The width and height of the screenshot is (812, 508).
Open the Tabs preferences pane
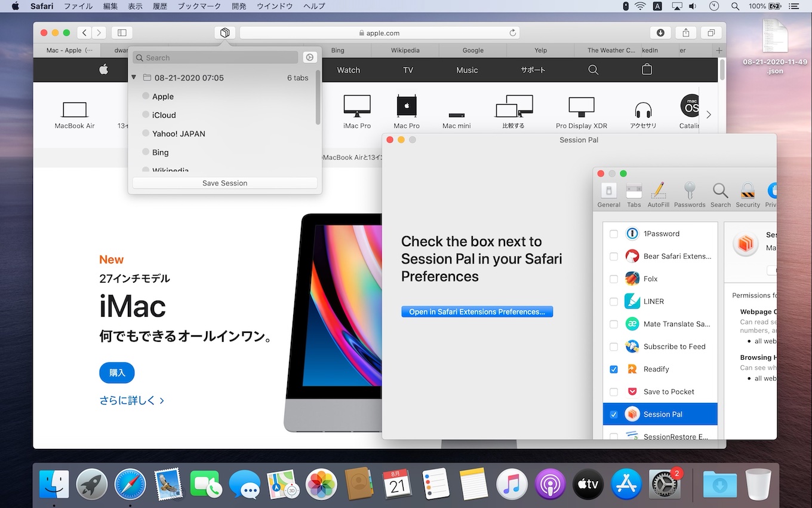[633, 195]
